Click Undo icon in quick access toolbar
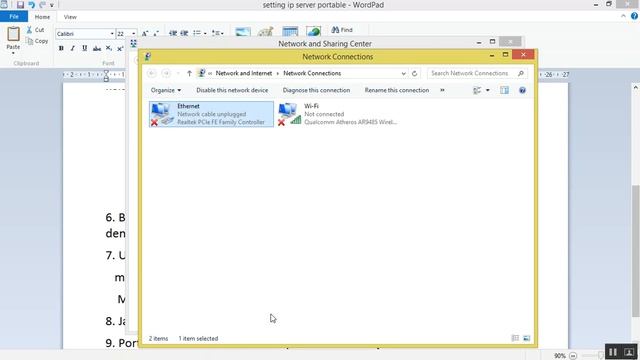 pyautogui.click(x=31, y=5)
